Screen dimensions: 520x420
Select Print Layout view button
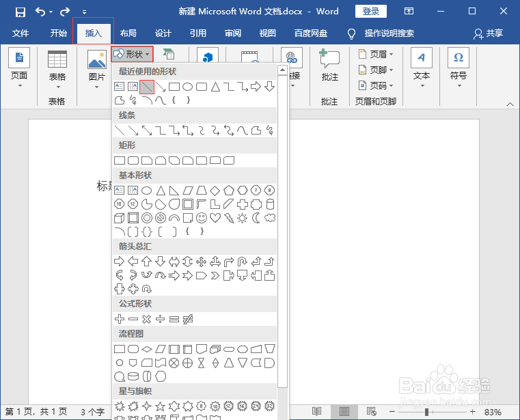(344, 412)
